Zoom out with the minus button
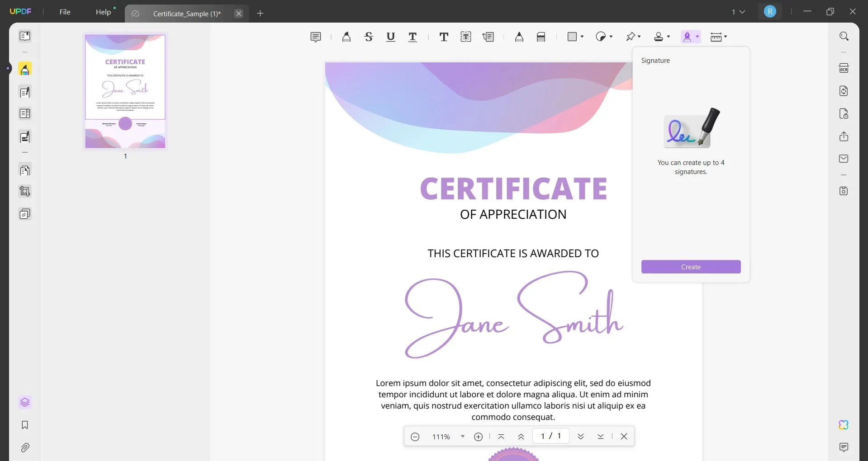868x461 pixels. point(415,437)
